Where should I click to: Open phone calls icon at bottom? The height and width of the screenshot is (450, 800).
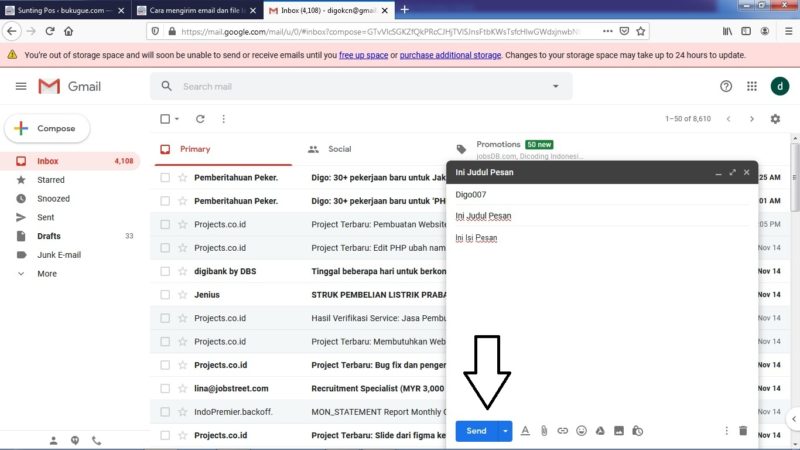click(x=96, y=440)
